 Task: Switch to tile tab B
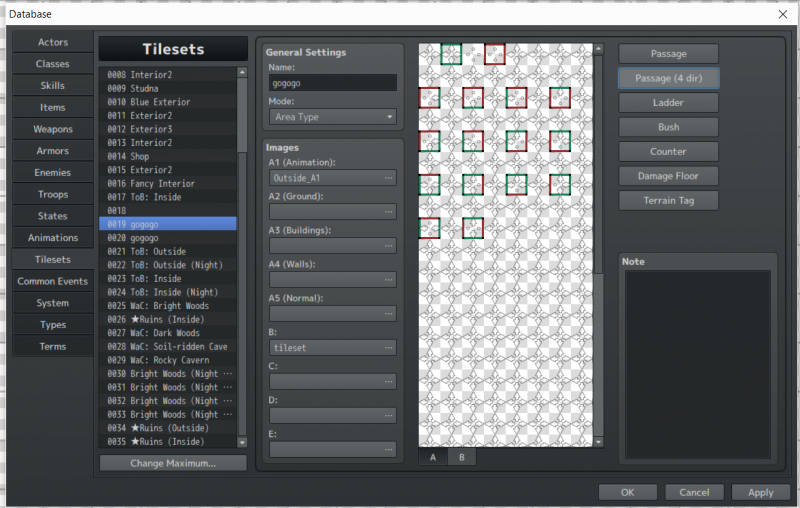[462, 457]
